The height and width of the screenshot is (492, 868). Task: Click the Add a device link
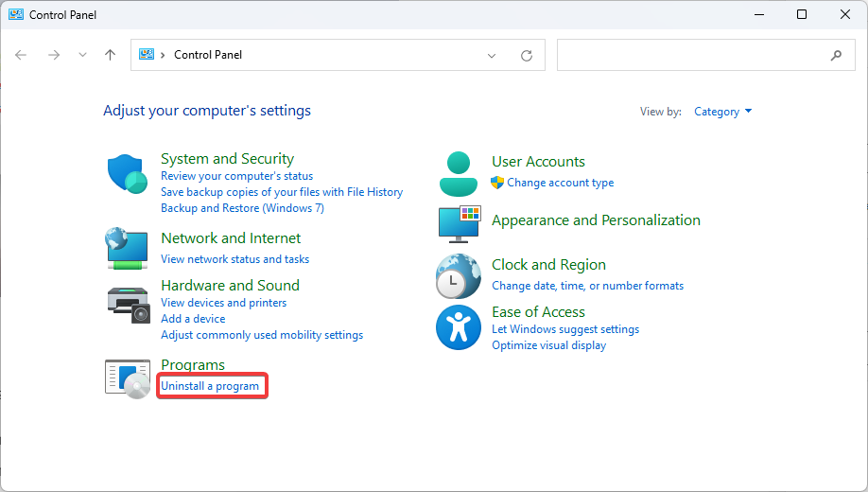pos(193,319)
